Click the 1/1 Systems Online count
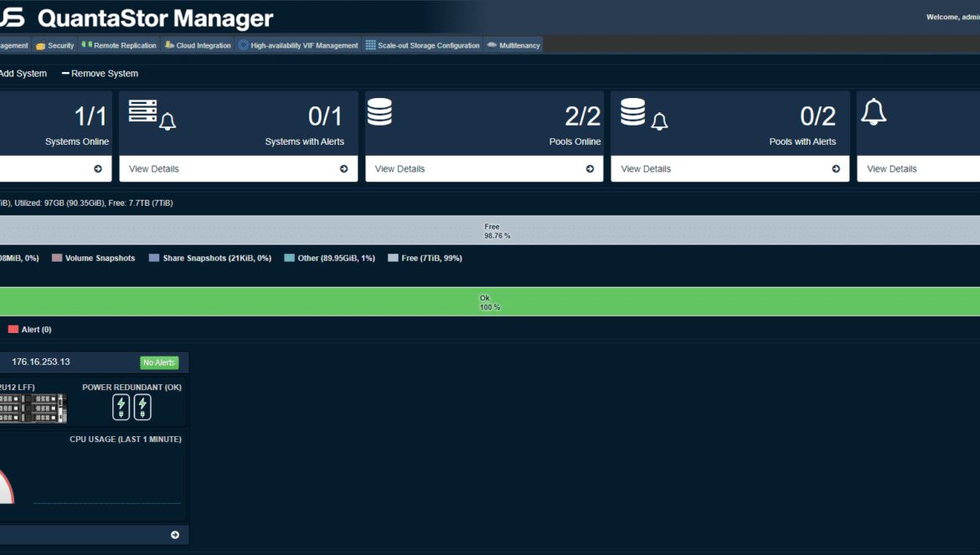980x555 pixels. tap(90, 116)
